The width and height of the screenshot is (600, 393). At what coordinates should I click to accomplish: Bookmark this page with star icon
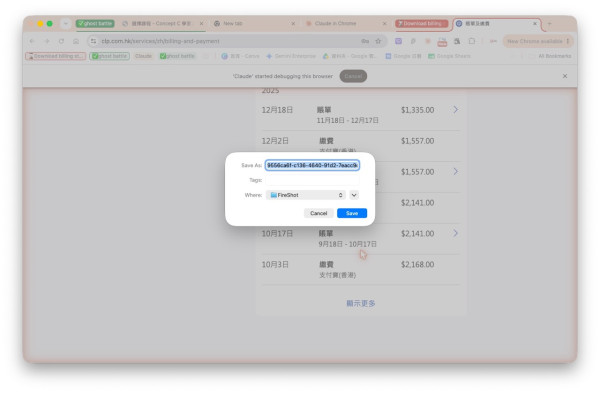tap(378, 41)
